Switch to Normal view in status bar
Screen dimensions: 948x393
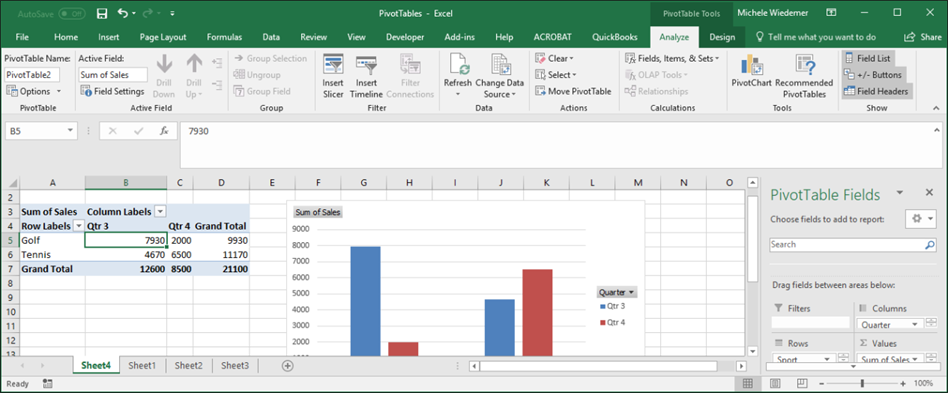click(x=747, y=383)
